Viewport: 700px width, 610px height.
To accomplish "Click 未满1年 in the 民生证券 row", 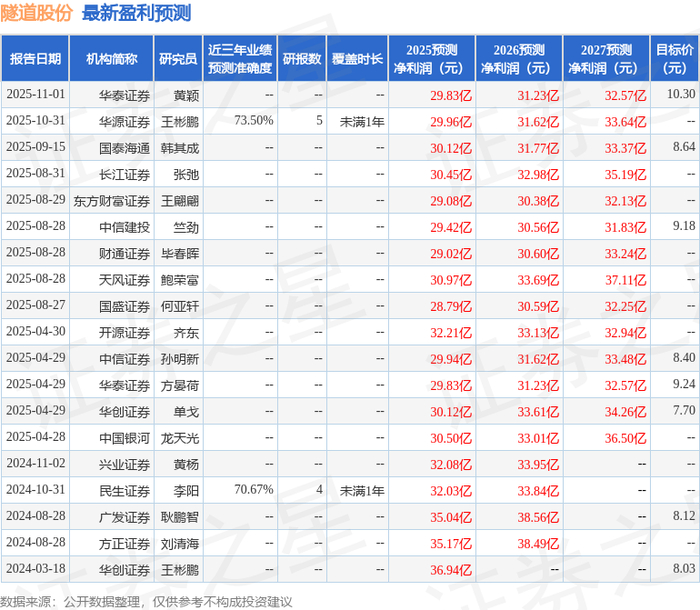I will 362,490.
